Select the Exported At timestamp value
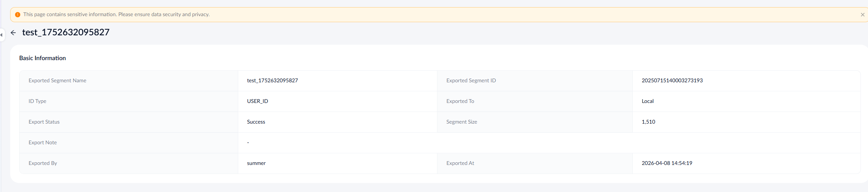Image resolution: width=868 pixels, height=192 pixels. click(x=667, y=163)
